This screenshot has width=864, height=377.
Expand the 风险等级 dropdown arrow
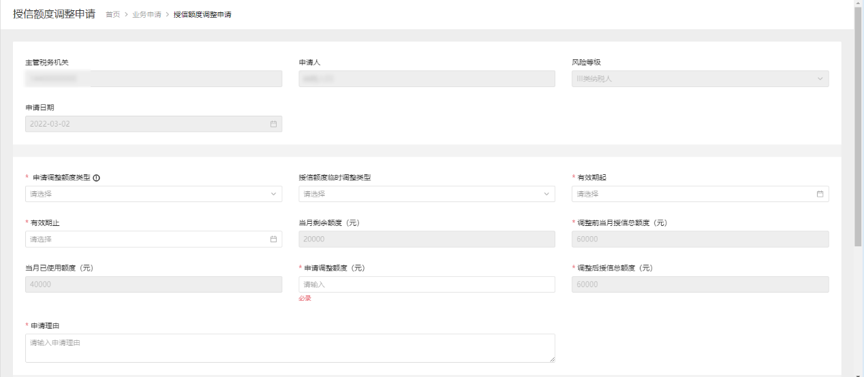[x=820, y=79]
